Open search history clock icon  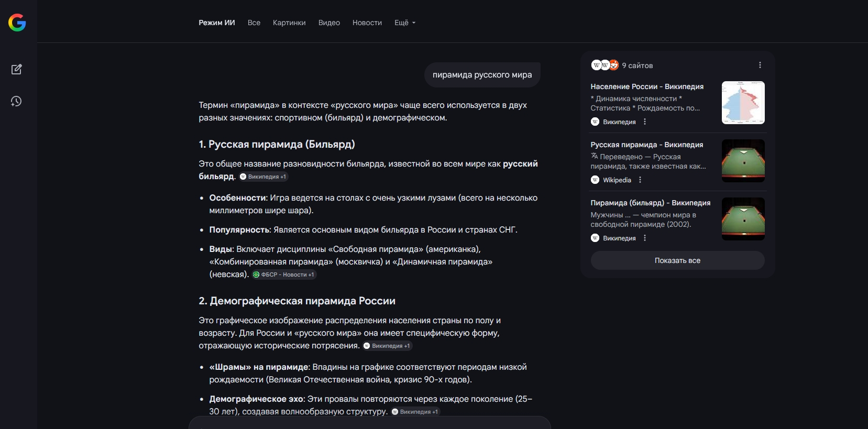(x=17, y=101)
